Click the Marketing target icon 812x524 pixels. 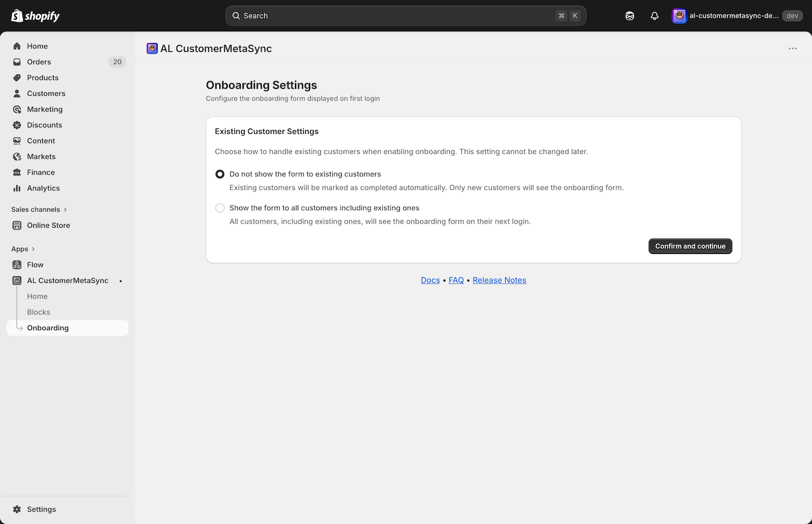click(x=17, y=109)
